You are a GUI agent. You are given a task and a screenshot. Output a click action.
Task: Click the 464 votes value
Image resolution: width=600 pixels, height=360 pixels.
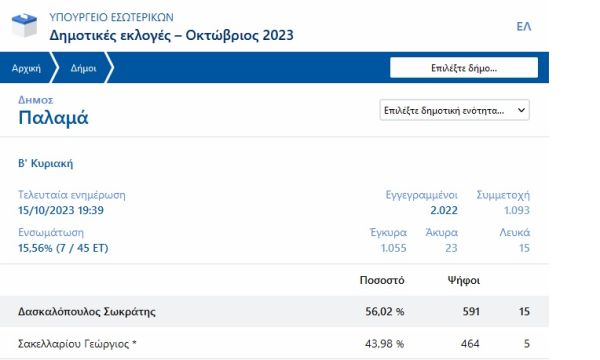470,344
